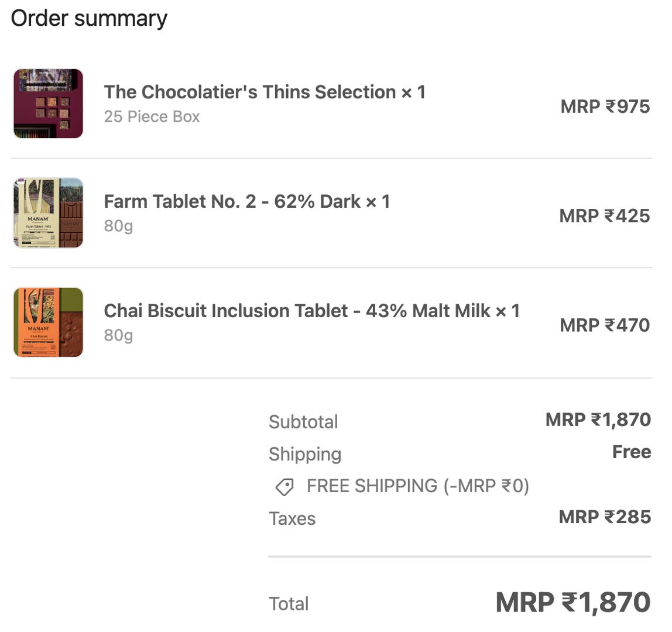672x632 pixels.
Task: Click the Shipping label
Action: (x=304, y=454)
